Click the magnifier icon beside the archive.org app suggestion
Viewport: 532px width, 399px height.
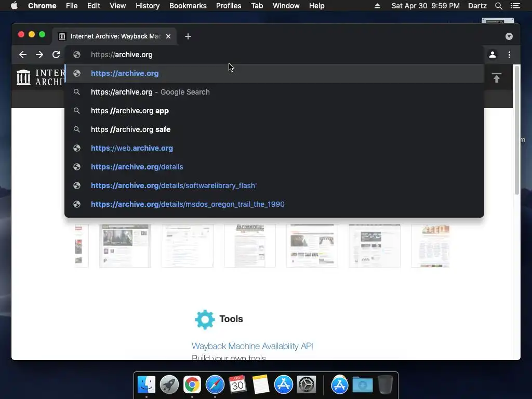[x=77, y=111]
